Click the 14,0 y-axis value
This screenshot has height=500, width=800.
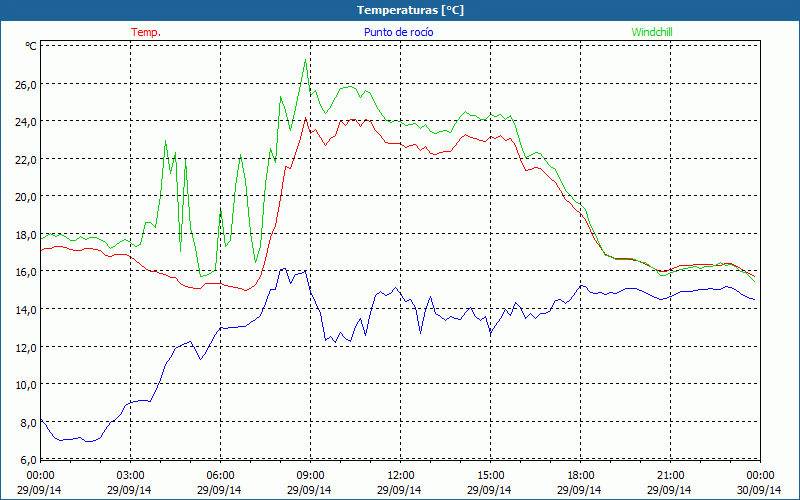26,309
